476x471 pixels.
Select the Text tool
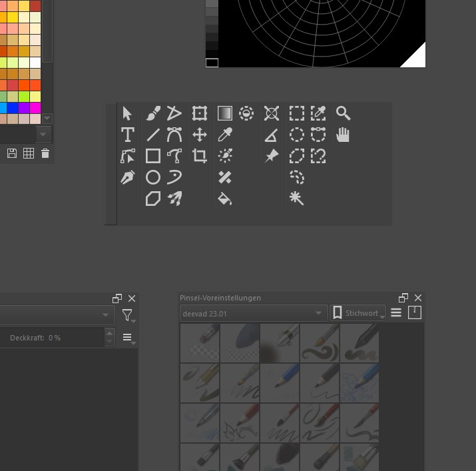click(x=128, y=135)
